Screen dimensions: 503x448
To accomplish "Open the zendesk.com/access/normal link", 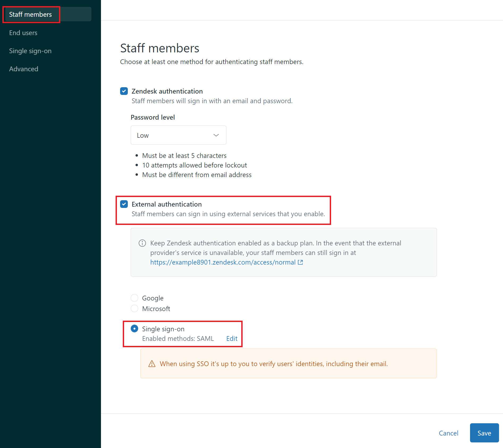I will 223,262.
